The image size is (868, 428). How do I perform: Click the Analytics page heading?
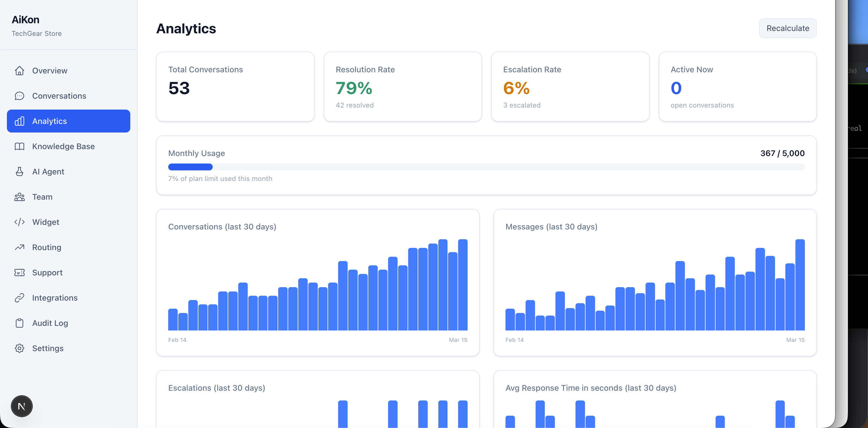[186, 29]
